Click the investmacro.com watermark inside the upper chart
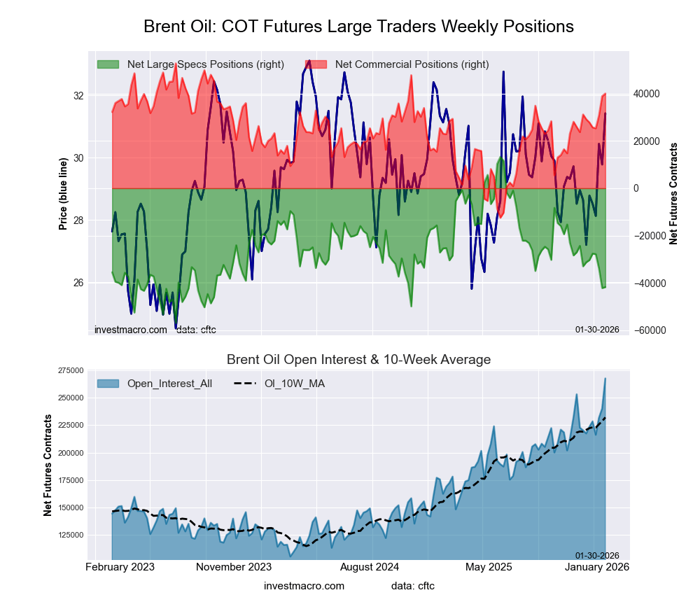 130,329
